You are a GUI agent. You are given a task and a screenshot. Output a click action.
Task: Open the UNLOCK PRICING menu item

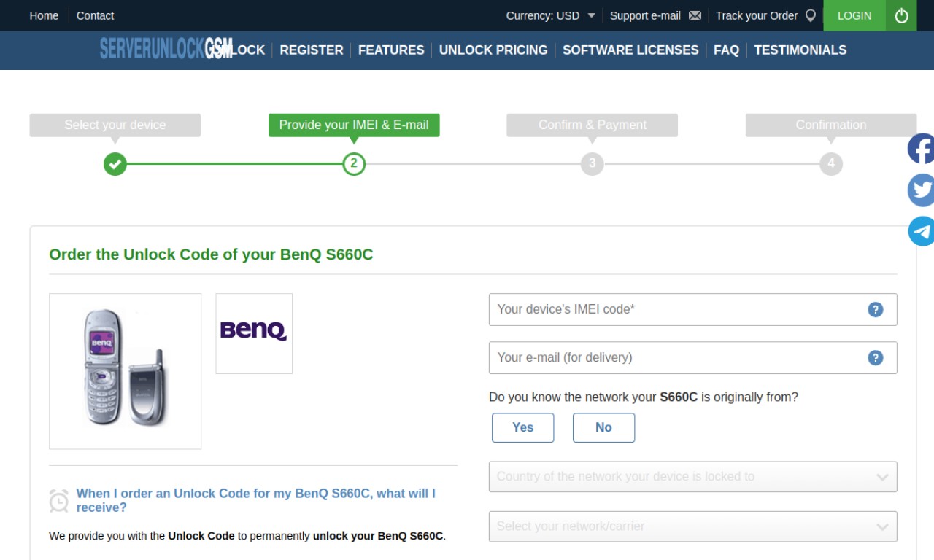(493, 50)
